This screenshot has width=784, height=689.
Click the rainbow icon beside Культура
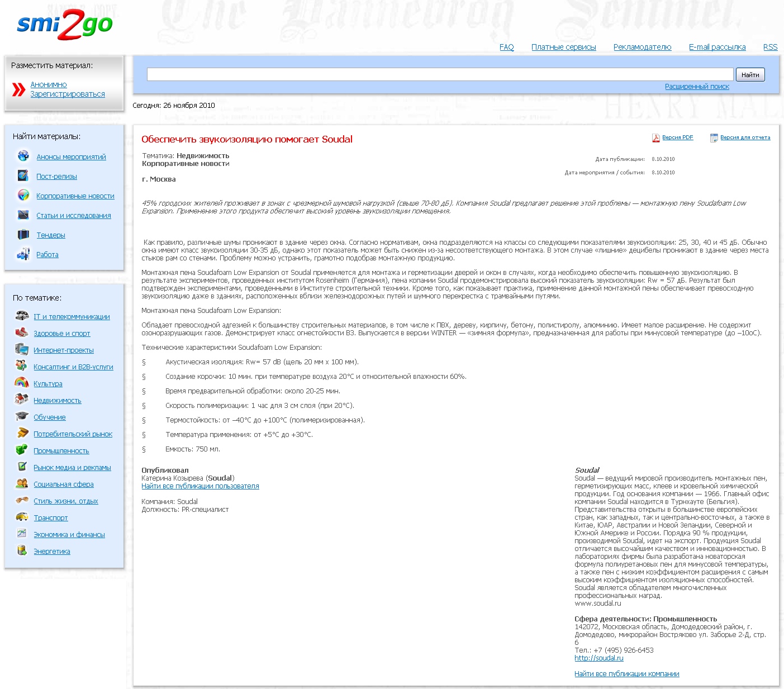pyautogui.click(x=22, y=383)
